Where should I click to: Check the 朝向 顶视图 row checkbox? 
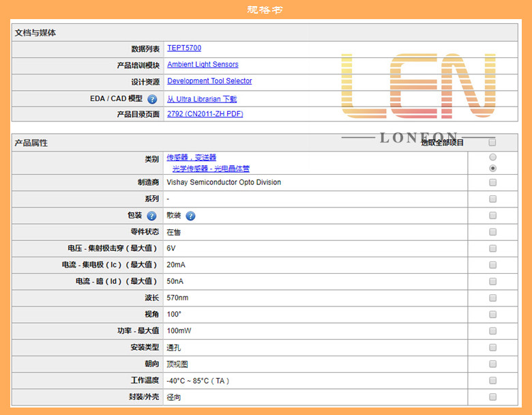[x=492, y=364]
